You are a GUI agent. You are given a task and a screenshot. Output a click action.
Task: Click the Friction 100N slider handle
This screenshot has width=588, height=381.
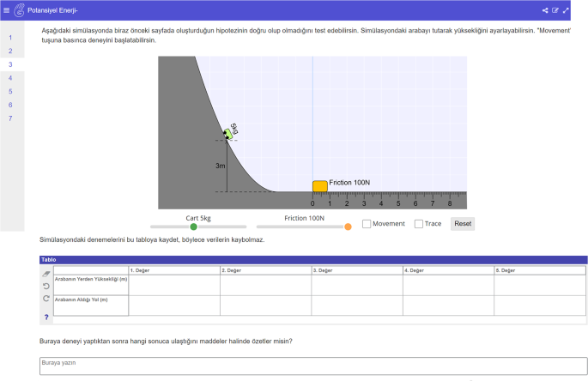[348, 227]
